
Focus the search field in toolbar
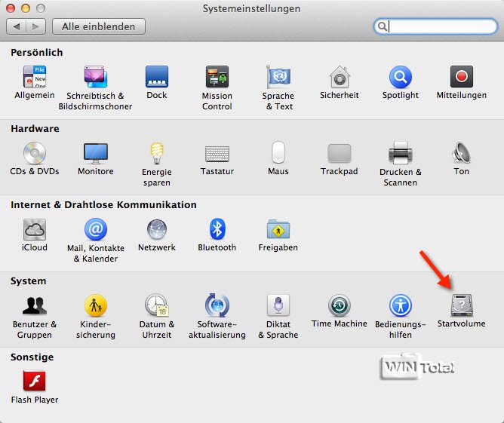(435, 26)
